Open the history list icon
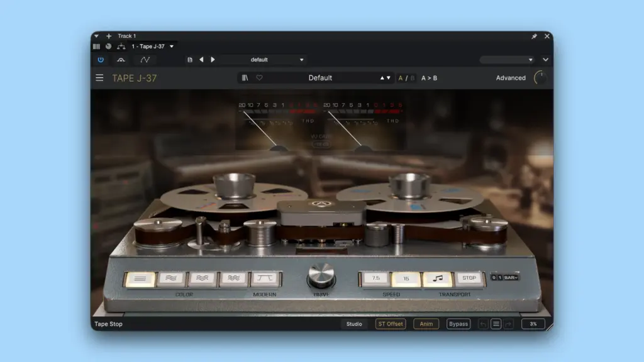 496,324
